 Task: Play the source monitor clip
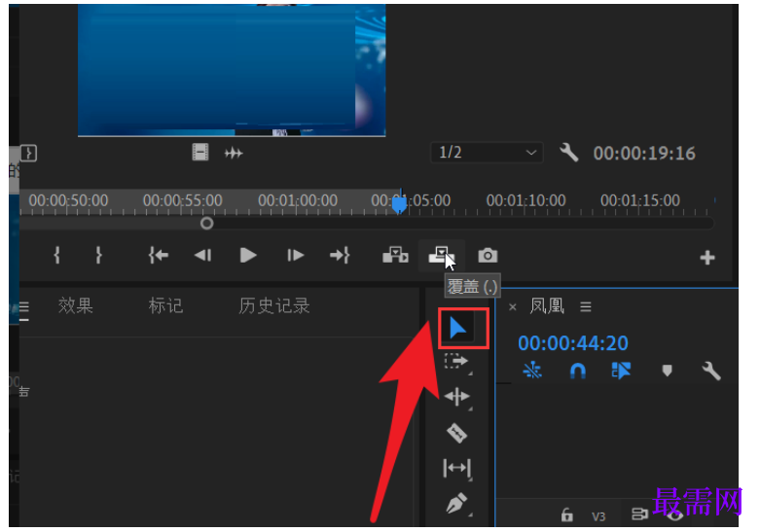[248, 255]
